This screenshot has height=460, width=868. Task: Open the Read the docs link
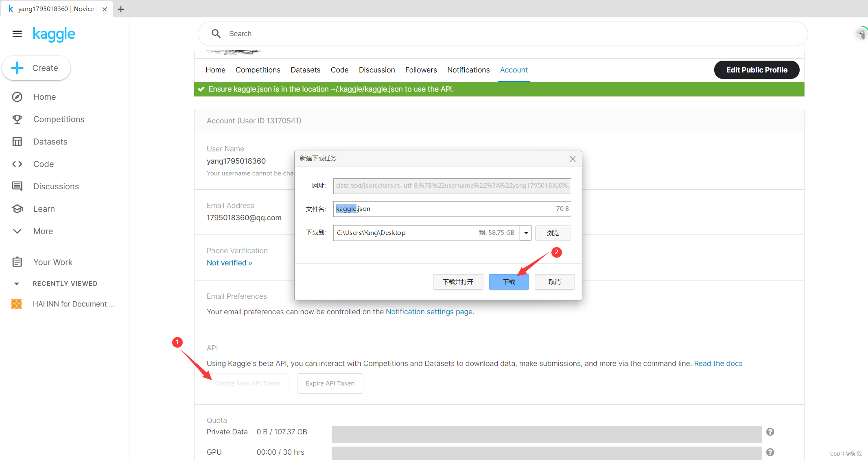pos(718,364)
